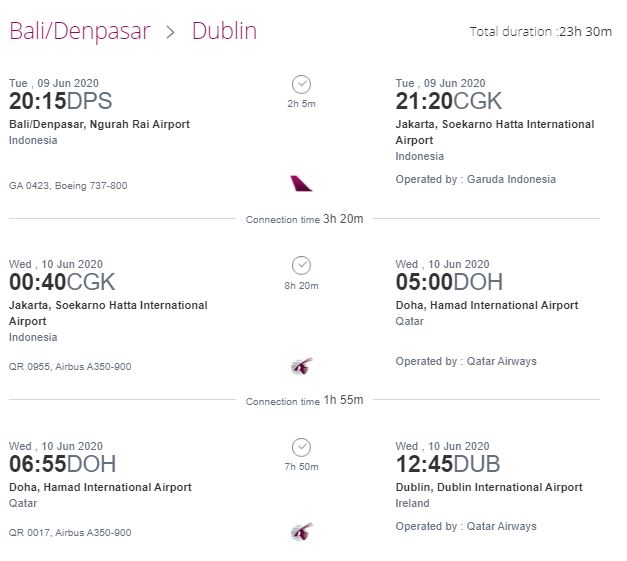Screen dimensions: 627x561
Task: Click the checkmark icon above 2h 5m
Action: (301, 84)
